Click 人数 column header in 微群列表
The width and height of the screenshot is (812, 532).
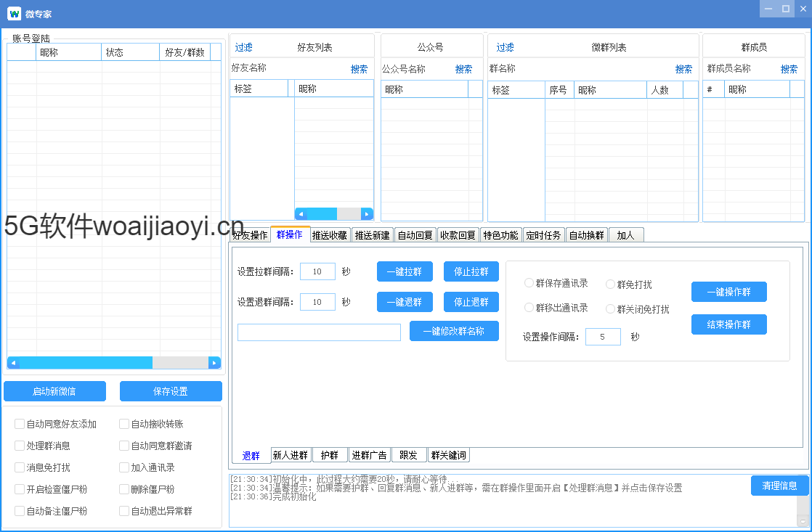665,90
